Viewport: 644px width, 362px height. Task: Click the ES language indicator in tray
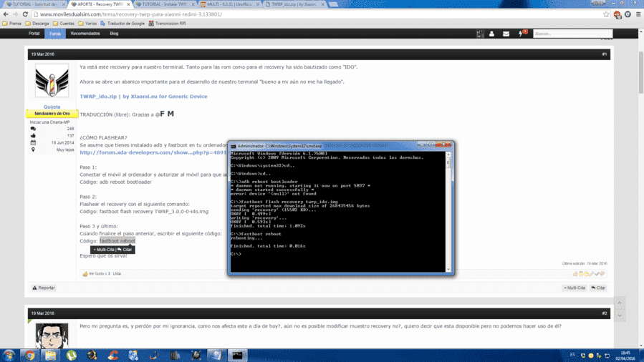pos(572,355)
